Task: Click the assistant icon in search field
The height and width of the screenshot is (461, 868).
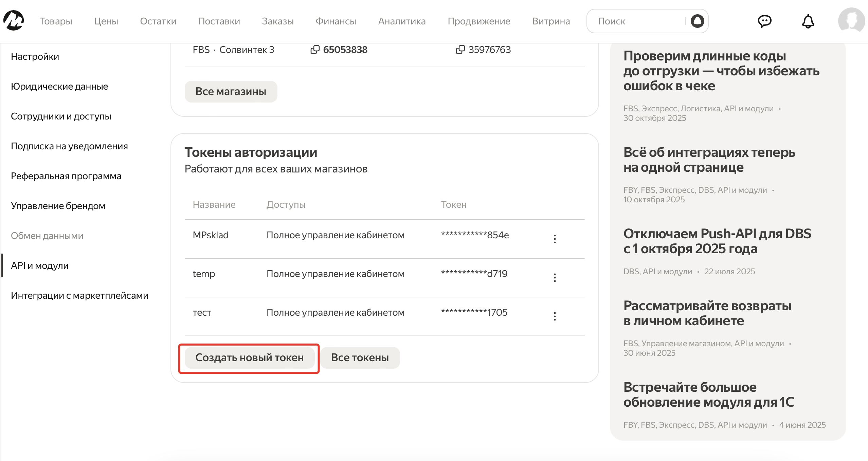Action: pos(697,21)
